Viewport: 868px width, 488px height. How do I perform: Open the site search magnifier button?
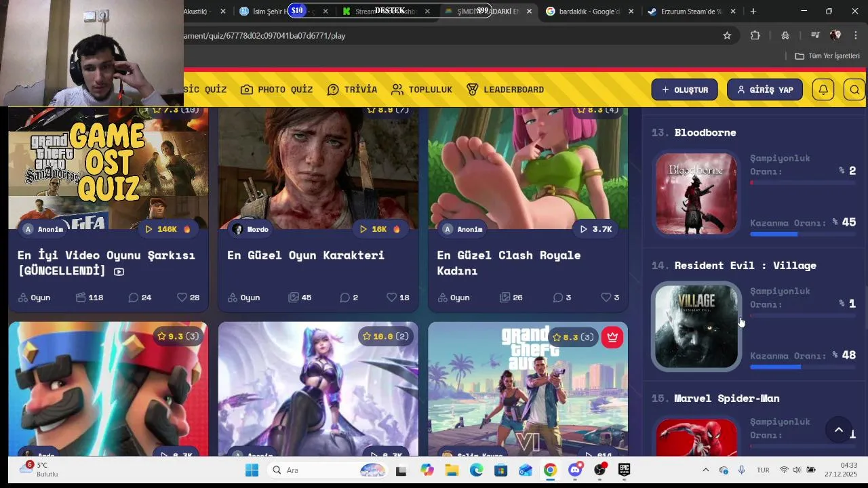click(x=854, y=89)
